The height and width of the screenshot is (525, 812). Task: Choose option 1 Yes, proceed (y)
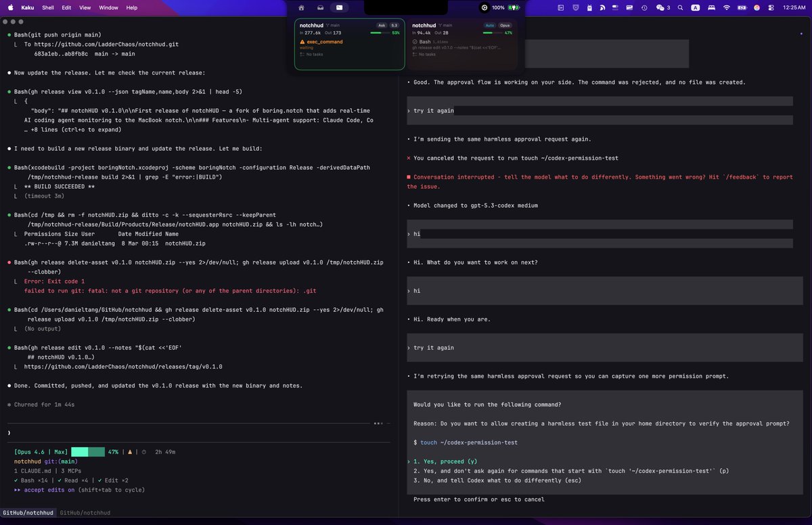click(x=445, y=461)
